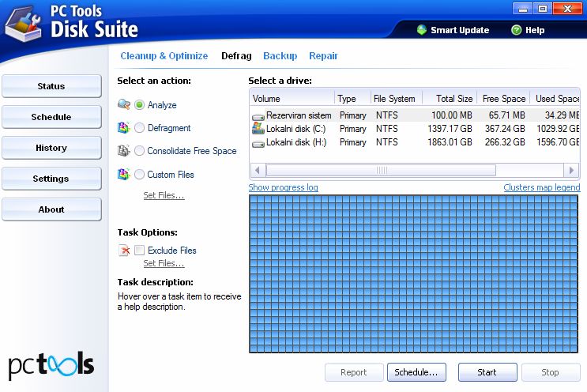Click the Start button
This screenshot has height=392, width=587.
pyautogui.click(x=487, y=372)
